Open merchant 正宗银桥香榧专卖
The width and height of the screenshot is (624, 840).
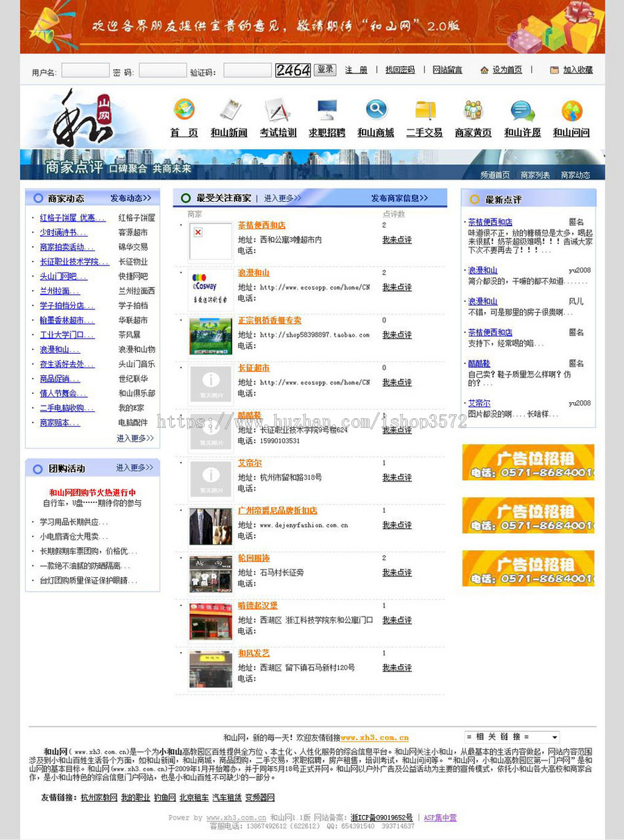click(270, 320)
